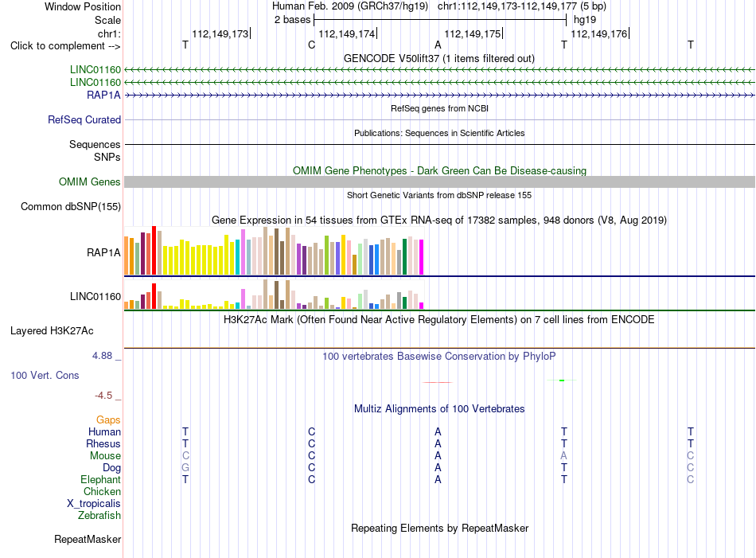
Task: Click the gray OMIM Genes bar
Action: (439, 181)
